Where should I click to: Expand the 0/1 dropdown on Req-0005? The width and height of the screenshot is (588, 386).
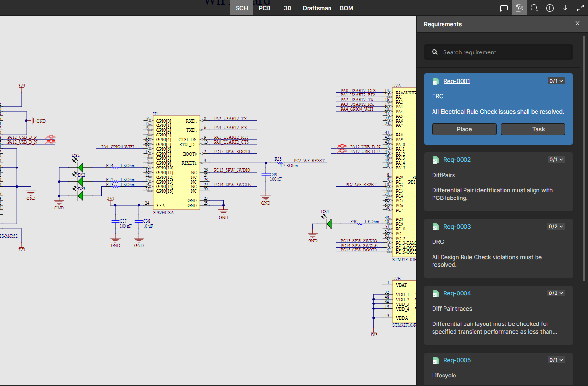coord(557,360)
